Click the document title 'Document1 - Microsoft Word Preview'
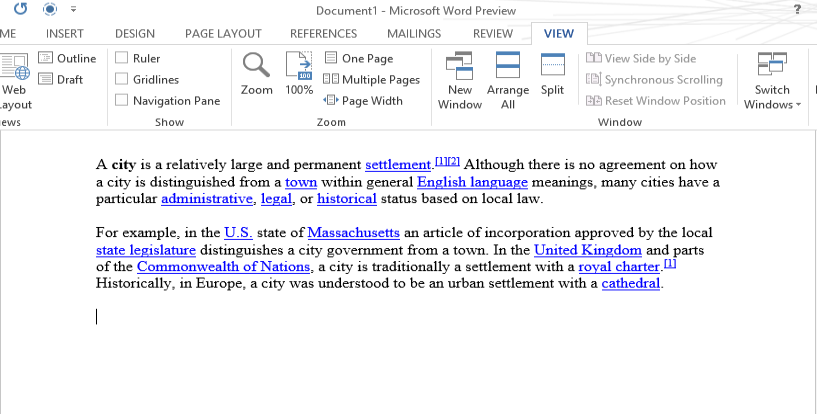This screenshot has width=817, height=414. (x=416, y=11)
